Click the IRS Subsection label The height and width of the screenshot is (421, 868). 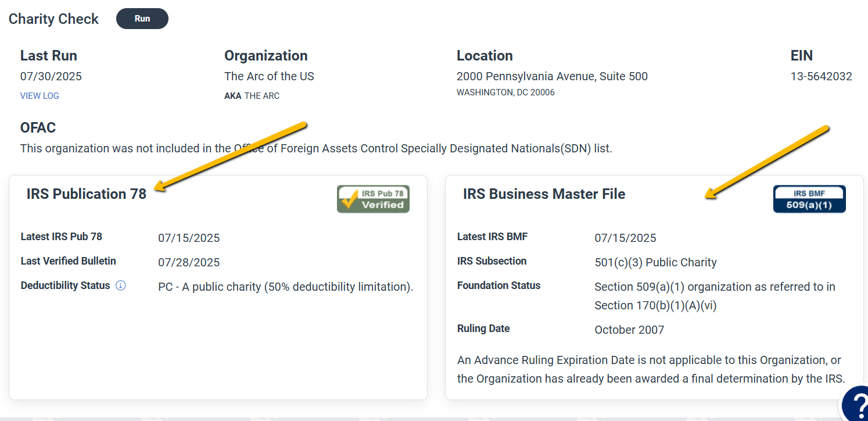click(x=492, y=261)
